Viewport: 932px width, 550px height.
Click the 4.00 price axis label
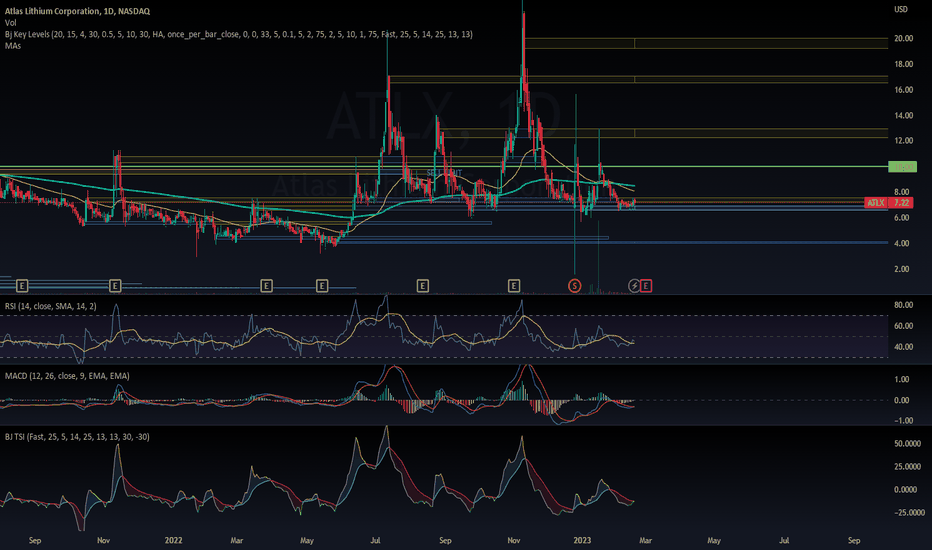(902, 243)
